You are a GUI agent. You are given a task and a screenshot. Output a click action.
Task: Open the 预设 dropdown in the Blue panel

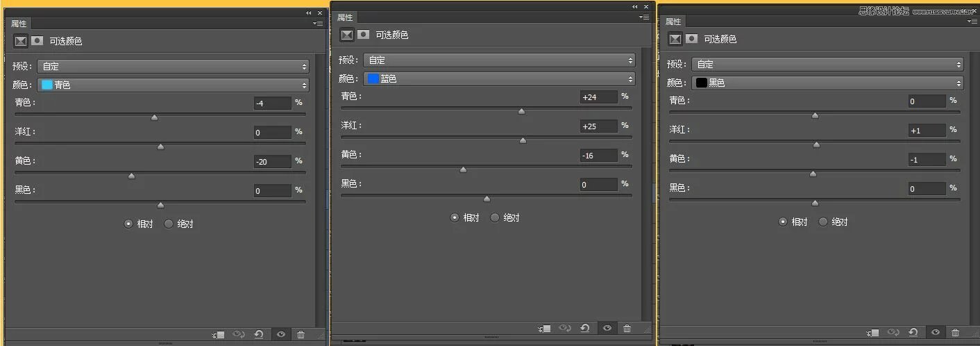[x=499, y=60]
